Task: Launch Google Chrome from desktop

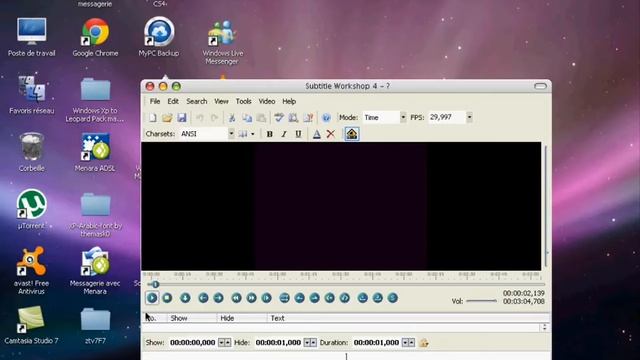Action: click(95, 37)
